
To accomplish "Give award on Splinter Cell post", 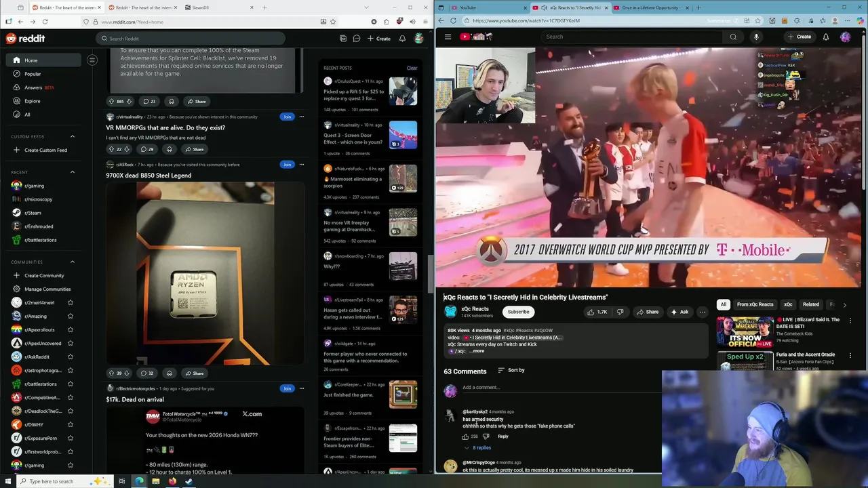I will coord(172,102).
